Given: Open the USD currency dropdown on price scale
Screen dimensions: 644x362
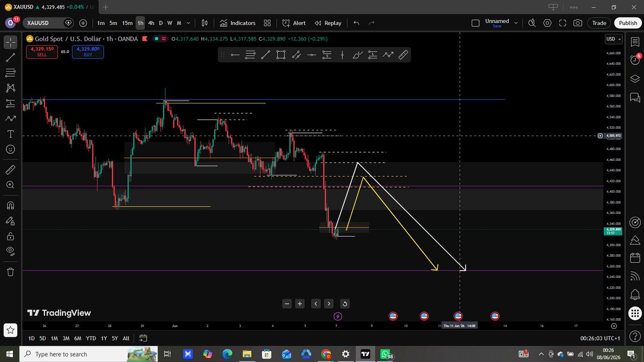Looking at the screenshot, I should pyautogui.click(x=613, y=39).
